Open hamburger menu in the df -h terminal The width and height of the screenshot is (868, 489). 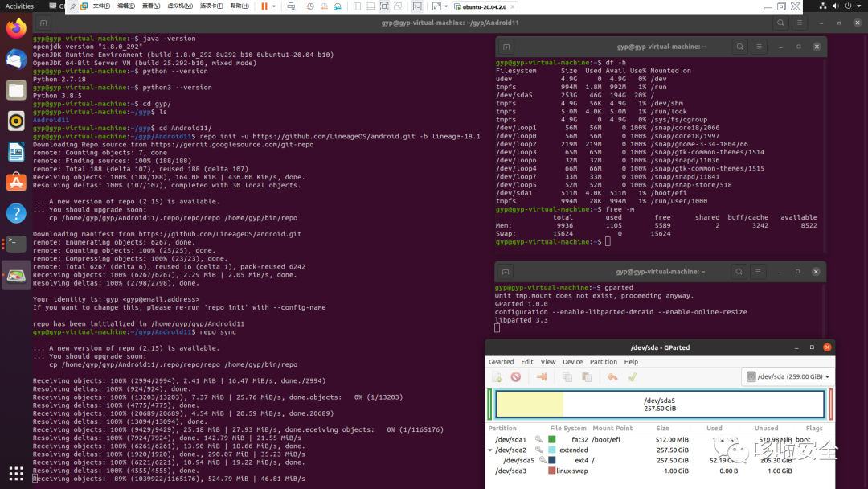point(759,47)
